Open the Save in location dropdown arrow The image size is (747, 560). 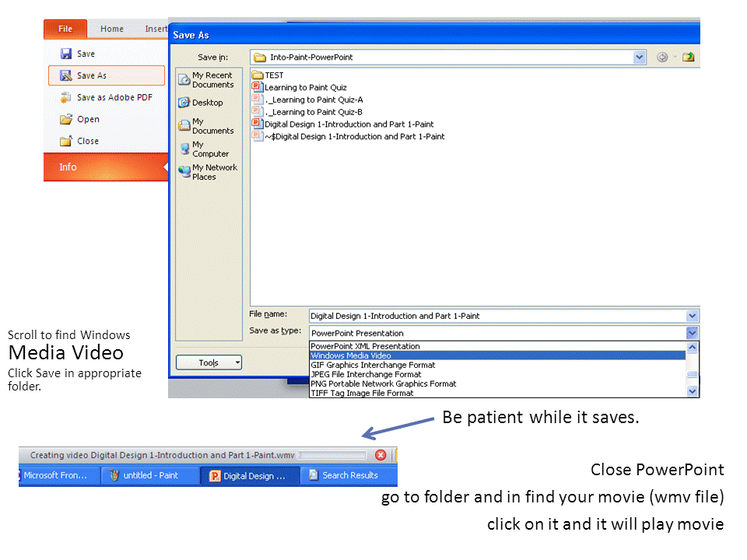(640, 57)
